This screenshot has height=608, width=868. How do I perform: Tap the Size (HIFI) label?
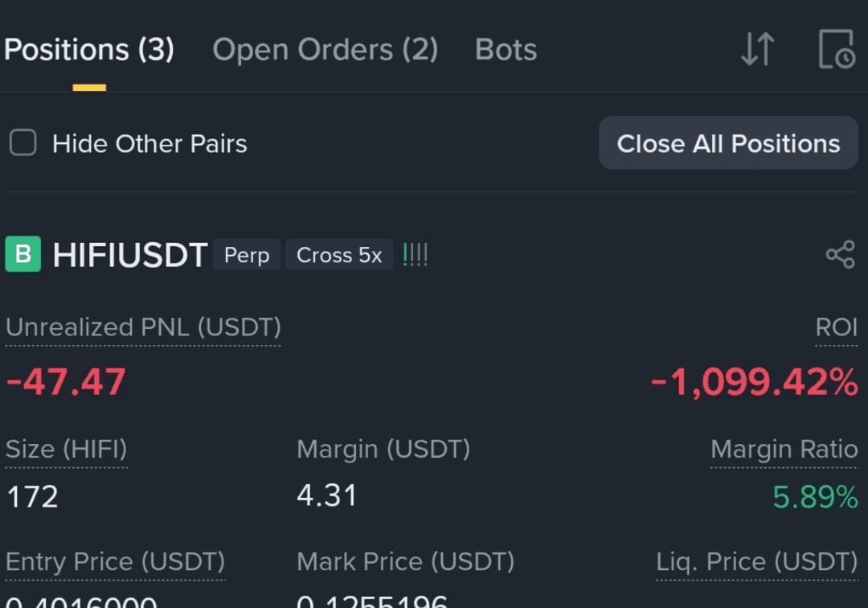pos(67,449)
